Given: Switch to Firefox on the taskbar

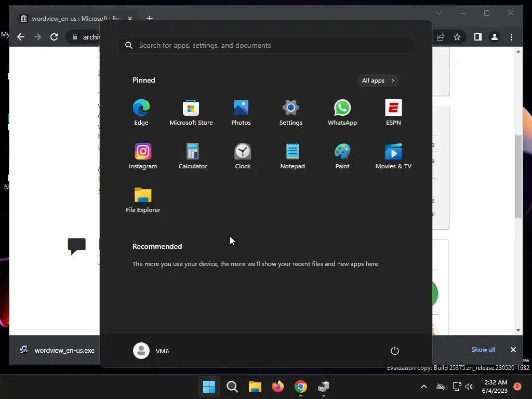Looking at the screenshot, I should point(278,387).
